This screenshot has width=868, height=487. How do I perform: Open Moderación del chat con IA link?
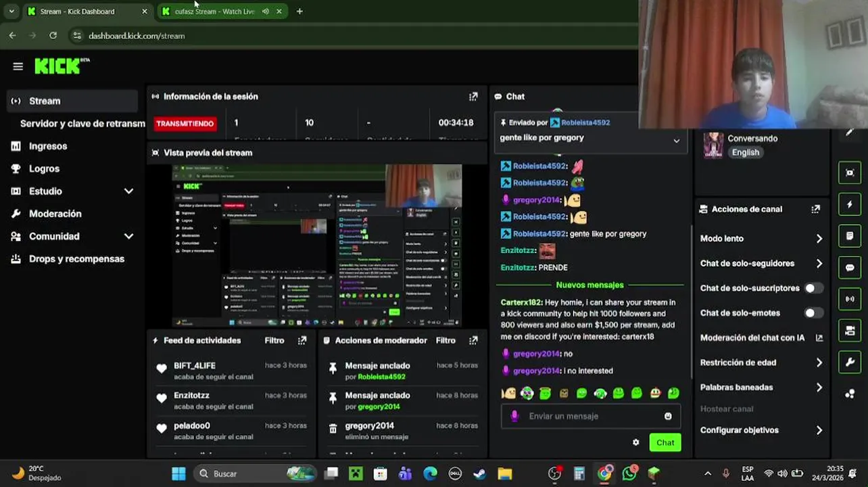tap(761, 338)
